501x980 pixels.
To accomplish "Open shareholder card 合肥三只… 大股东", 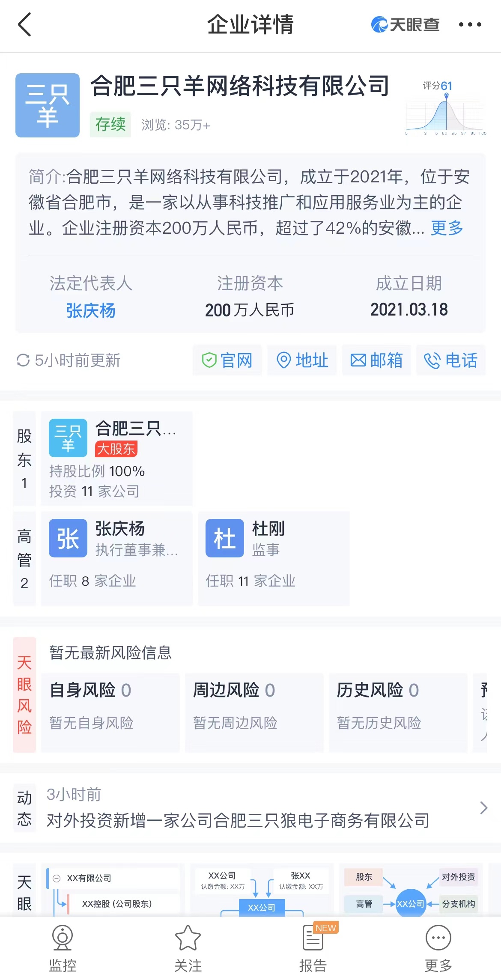I will click(116, 459).
